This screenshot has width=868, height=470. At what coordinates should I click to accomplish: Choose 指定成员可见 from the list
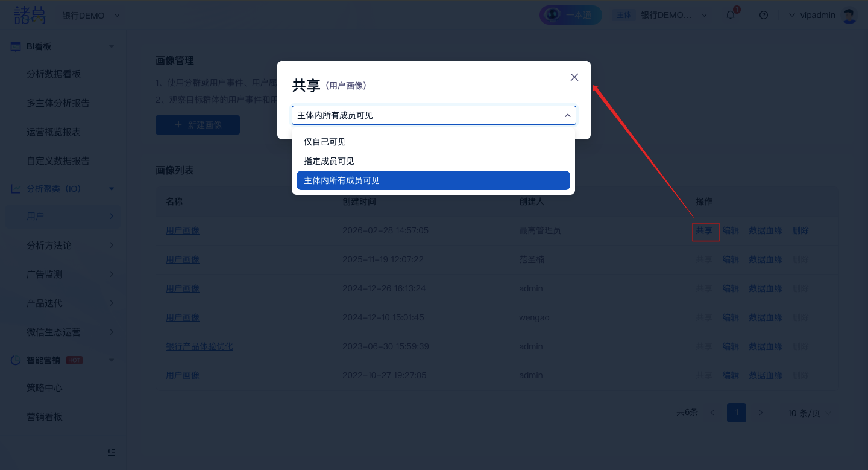click(329, 161)
